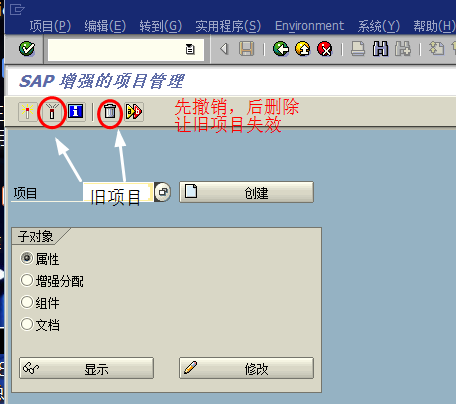Click the window menu icon at top-left
The image size is (456, 404).
point(17,10)
